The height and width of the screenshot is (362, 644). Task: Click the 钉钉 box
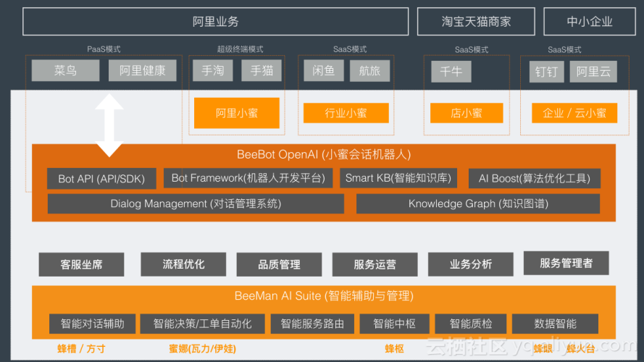tap(546, 72)
